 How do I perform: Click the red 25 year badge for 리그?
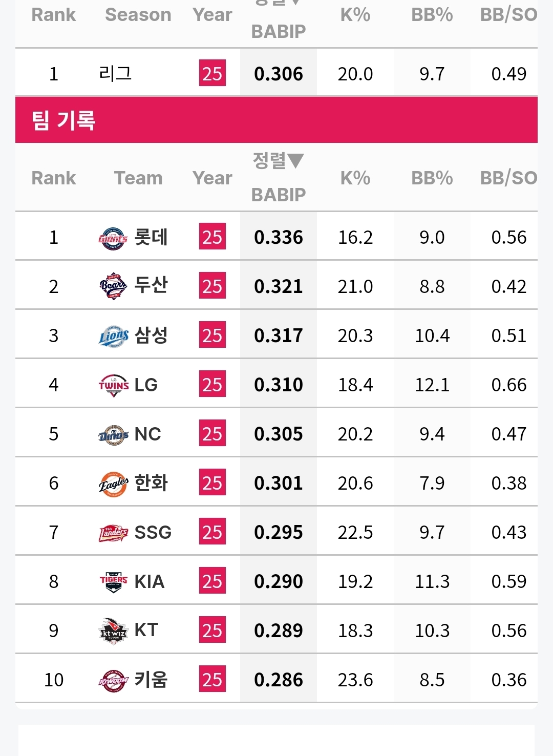pos(212,73)
